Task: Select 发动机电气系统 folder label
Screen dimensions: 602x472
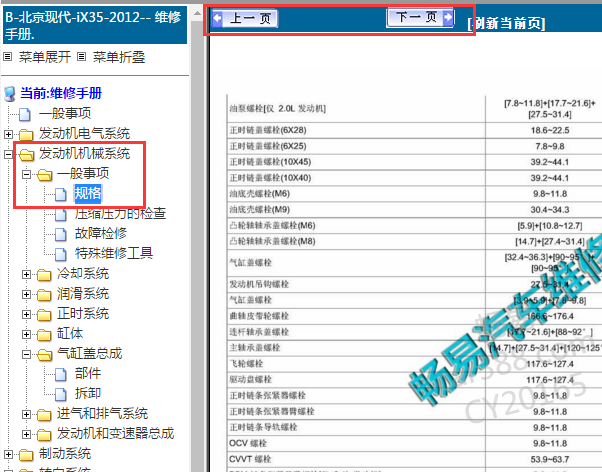Action: point(84,133)
